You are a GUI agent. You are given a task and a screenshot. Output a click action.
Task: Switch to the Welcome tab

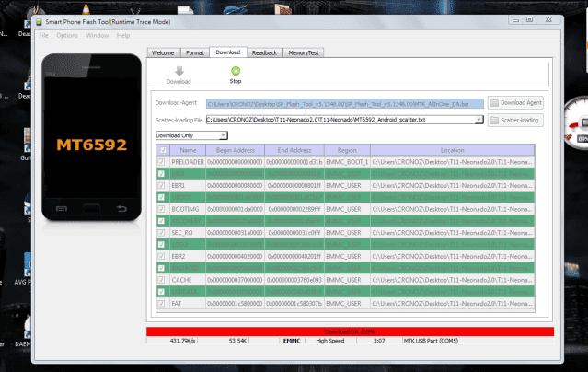pos(163,52)
